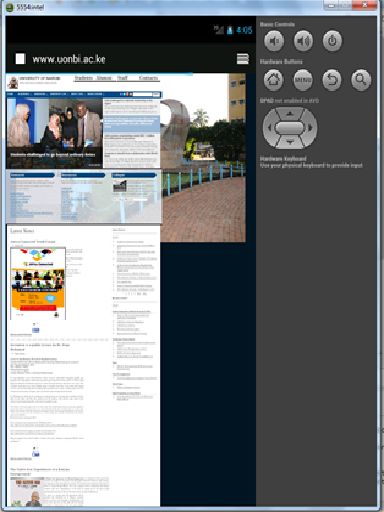Open the Staff link on webpage
This screenshot has height=512, width=384.
point(122,78)
